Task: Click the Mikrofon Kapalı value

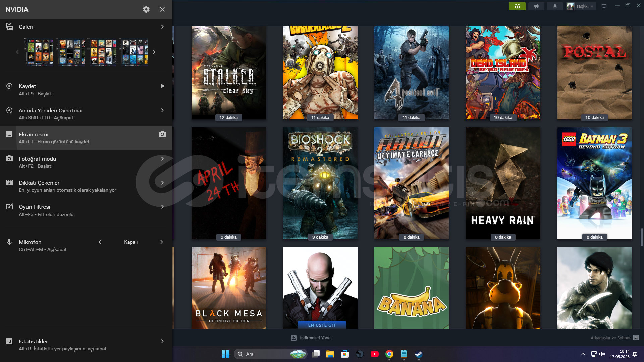Action: click(131, 242)
